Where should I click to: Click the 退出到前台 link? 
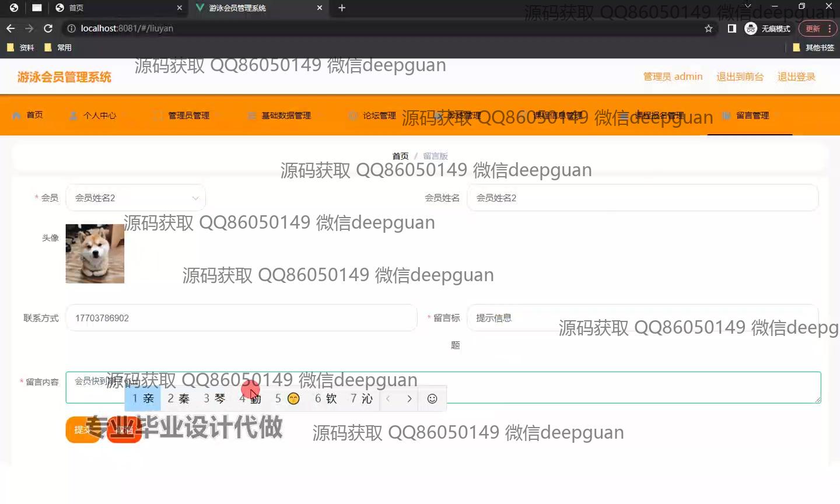click(740, 76)
